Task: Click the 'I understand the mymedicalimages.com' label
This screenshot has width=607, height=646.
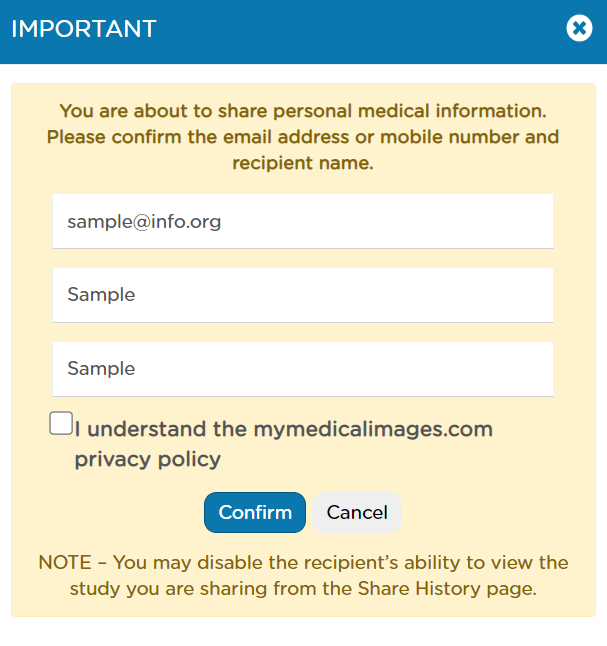Action: point(284,429)
